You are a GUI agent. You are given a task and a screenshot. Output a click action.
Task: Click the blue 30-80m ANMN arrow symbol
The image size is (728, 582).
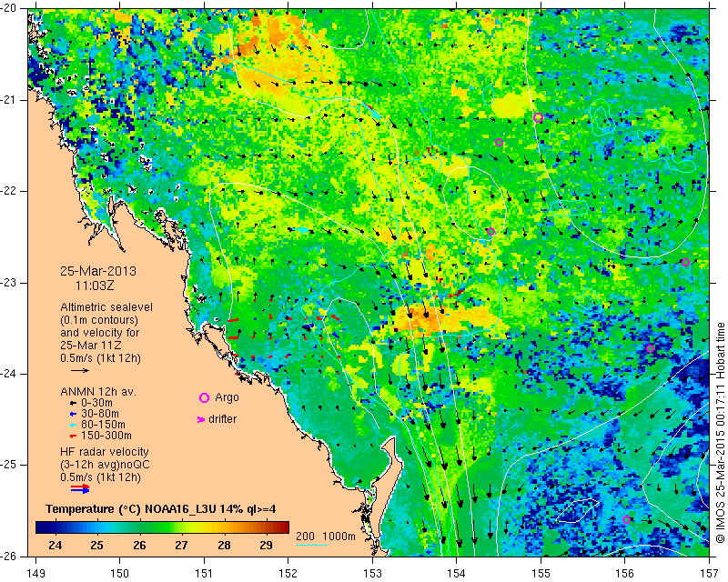click(x=73, y=415)
